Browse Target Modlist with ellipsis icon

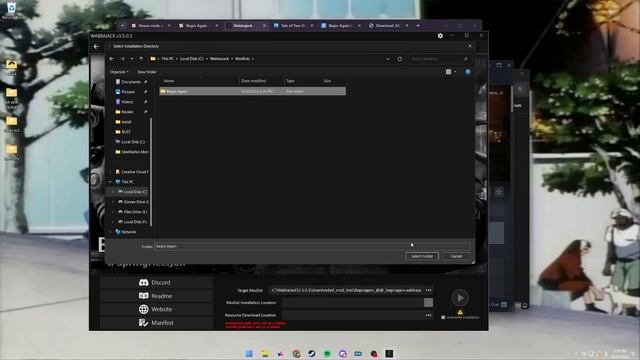click(428, 290)
